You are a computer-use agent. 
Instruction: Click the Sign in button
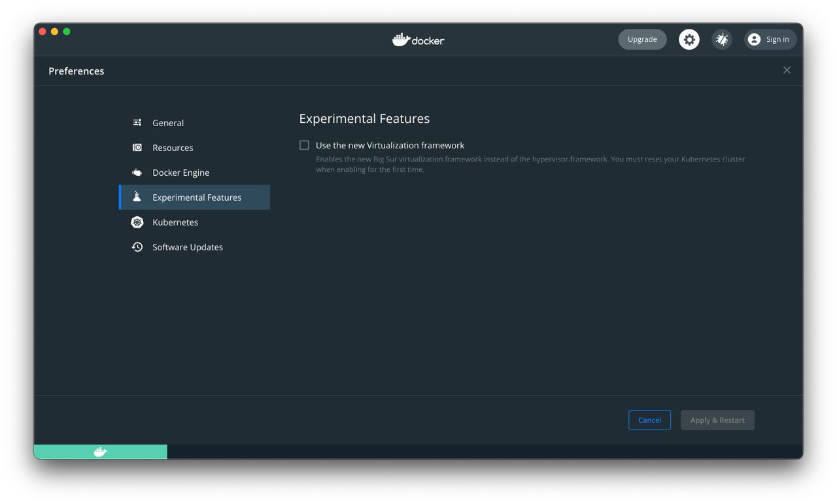coord(770,39)
